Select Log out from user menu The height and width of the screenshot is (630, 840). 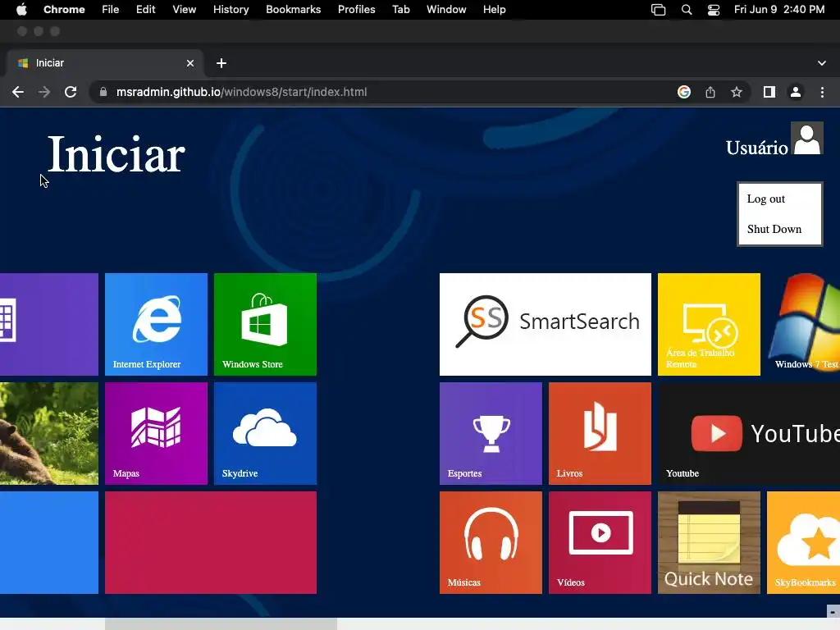765,199
